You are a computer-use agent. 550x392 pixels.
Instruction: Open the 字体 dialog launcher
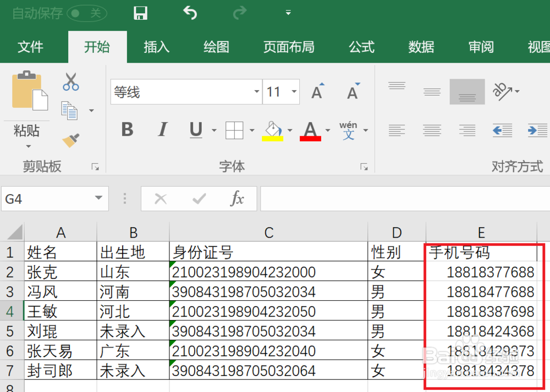pos(364,166)
